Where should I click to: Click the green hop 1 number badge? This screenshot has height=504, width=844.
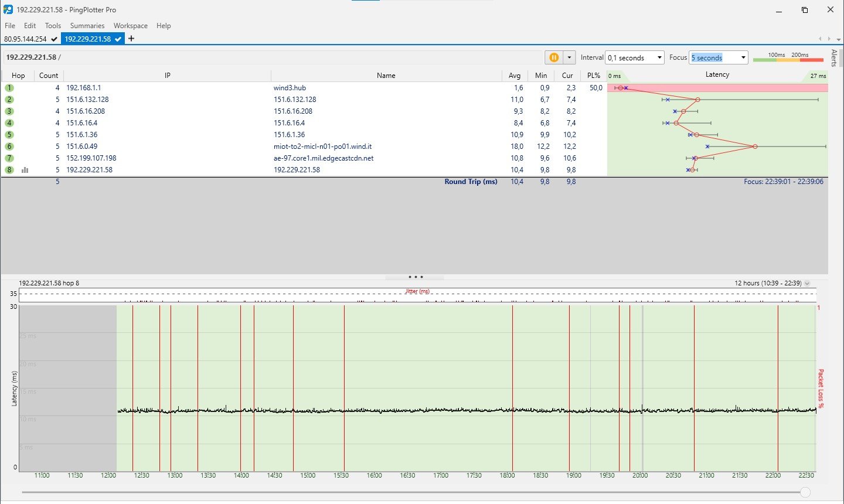pyautogui.click(x=9, y=88)
